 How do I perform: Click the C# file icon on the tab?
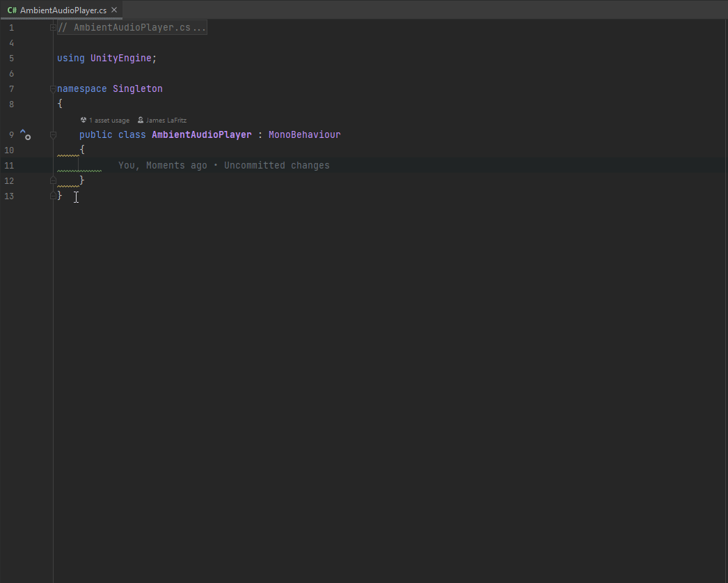click(12, 10)
